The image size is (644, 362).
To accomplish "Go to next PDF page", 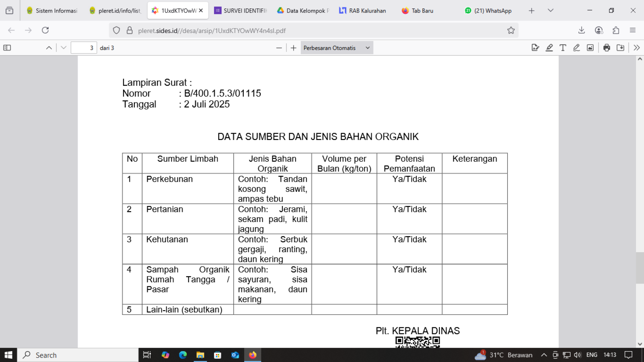I will (x=64, y=48).
